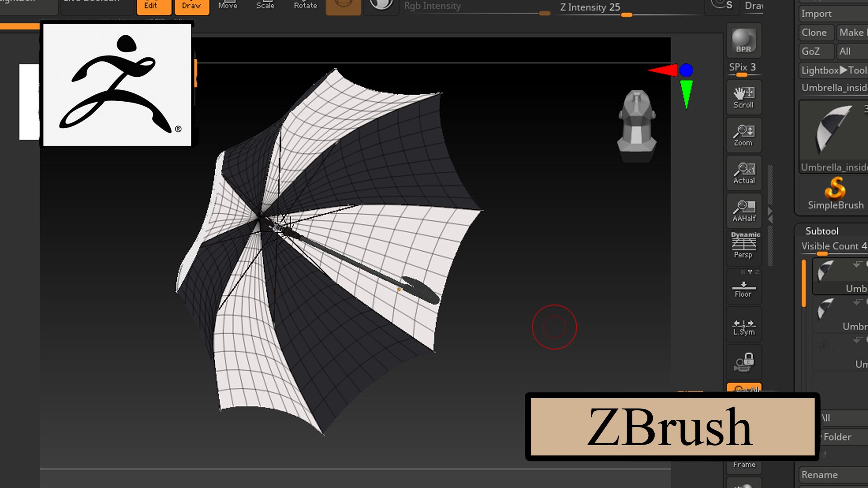Click the Make button next to Clone
Screen dimensions: 868x488
(853, 33)
